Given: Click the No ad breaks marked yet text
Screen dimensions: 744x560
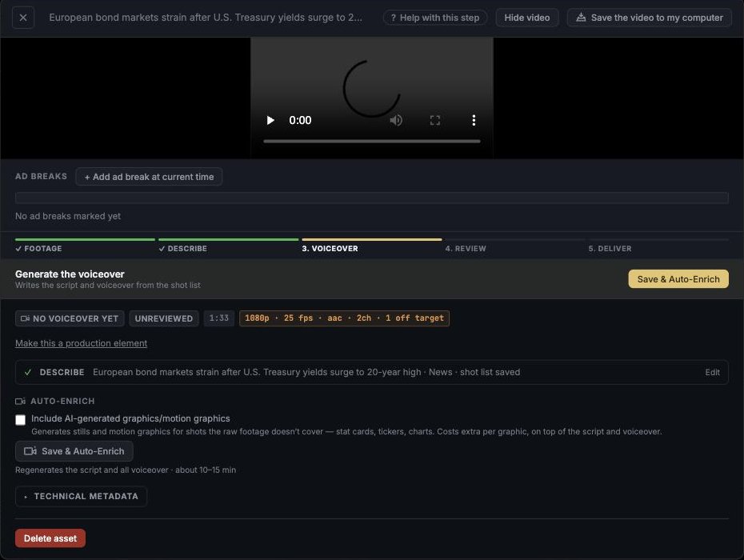Looking at the screenshot, I should [68, 216].
